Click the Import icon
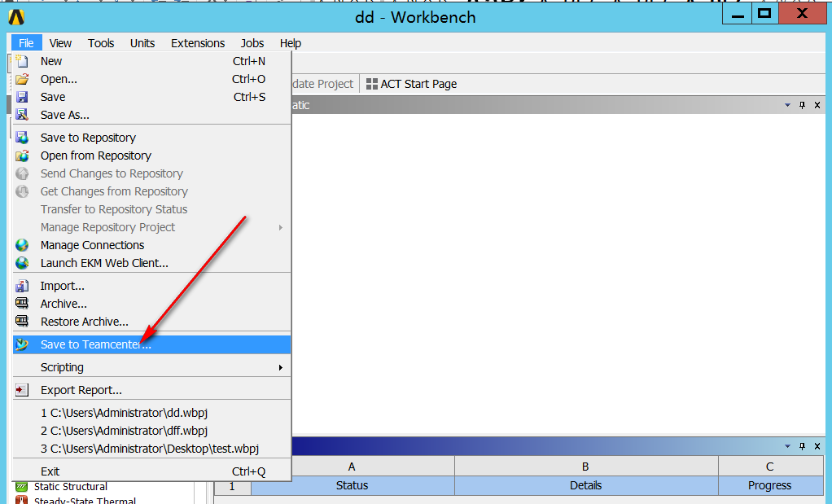Screen dimensions: 832x504 pos(23,285)
